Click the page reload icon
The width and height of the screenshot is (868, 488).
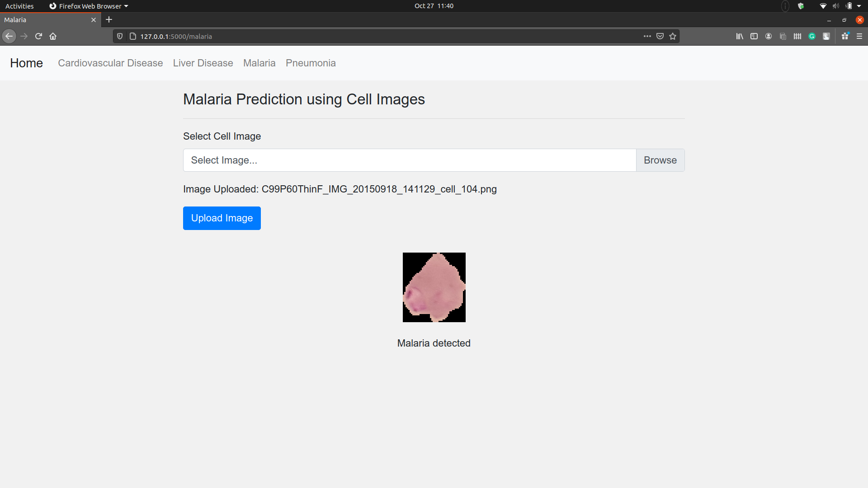(x=38, y=36)
